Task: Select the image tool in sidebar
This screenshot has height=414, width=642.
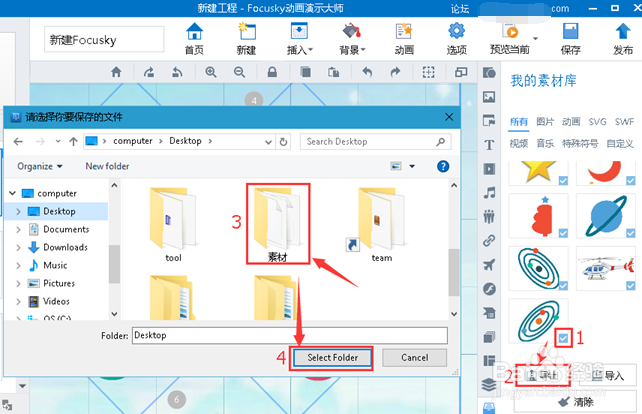Action: point(489,97)
